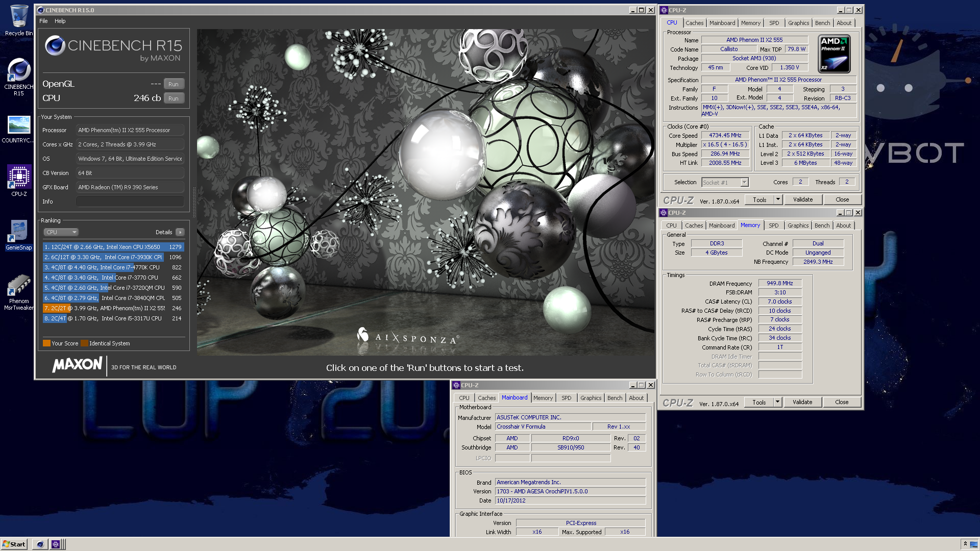The width and height of the screenshot is (980, 551).
Task: Click the Core Speed 4734.45 MHz value
Action: [725, 135]
